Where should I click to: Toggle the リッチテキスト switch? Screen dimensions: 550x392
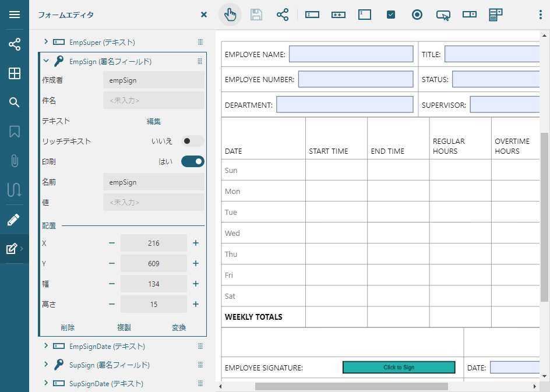(x=193, y=141)
